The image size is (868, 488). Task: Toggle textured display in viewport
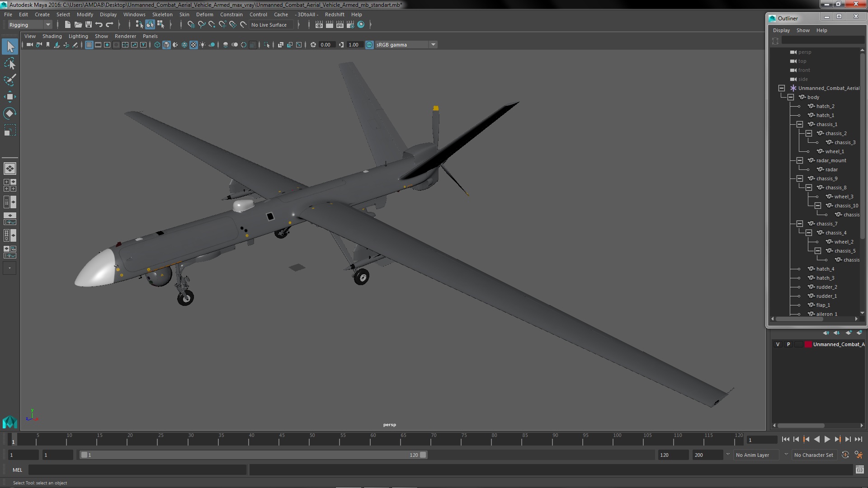point(193,45)
